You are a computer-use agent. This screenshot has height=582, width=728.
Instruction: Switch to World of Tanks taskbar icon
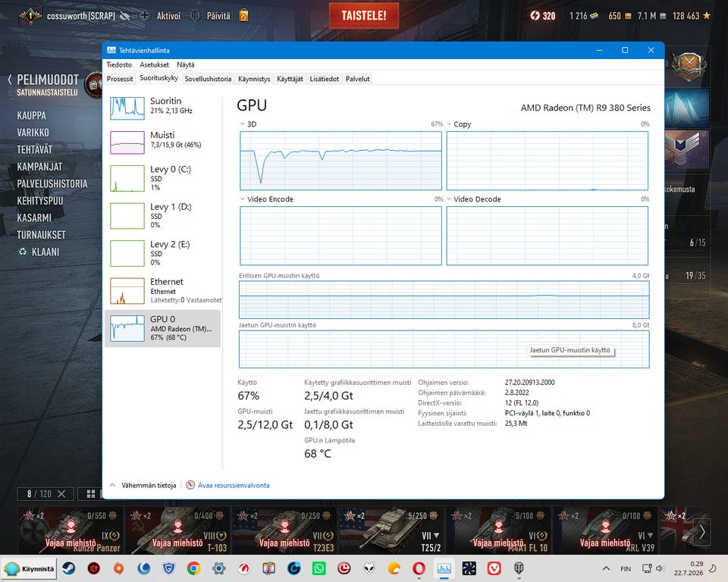click(519, 568)
